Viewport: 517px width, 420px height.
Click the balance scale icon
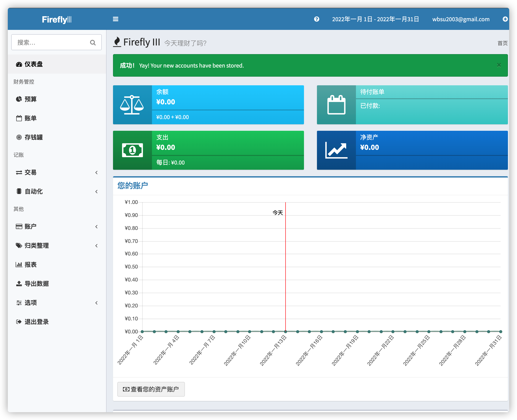coord(132,105)
